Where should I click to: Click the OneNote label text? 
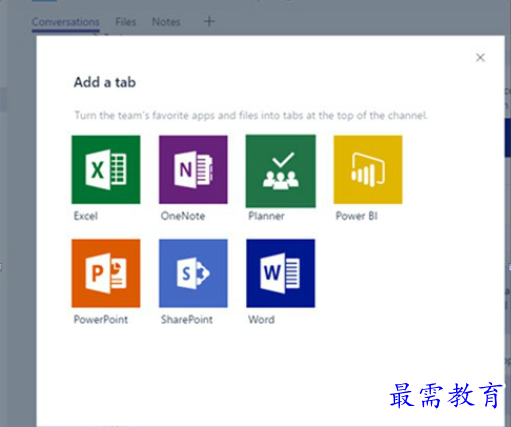(183, 216)
